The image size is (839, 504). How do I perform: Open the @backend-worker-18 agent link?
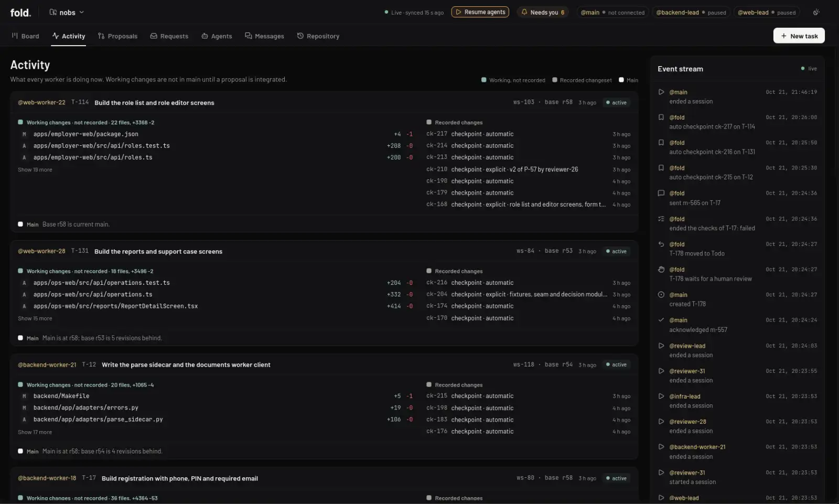(x=47, y=478)
